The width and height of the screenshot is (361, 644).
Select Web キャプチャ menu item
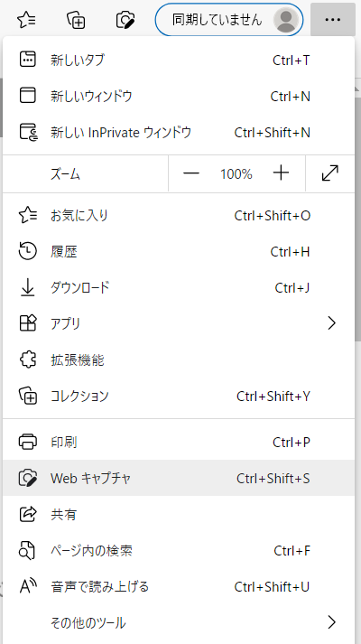[x=179, y=478]
